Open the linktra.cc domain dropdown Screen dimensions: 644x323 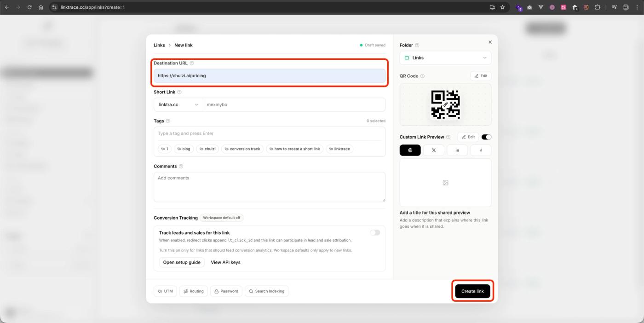[x=178, y=104]
